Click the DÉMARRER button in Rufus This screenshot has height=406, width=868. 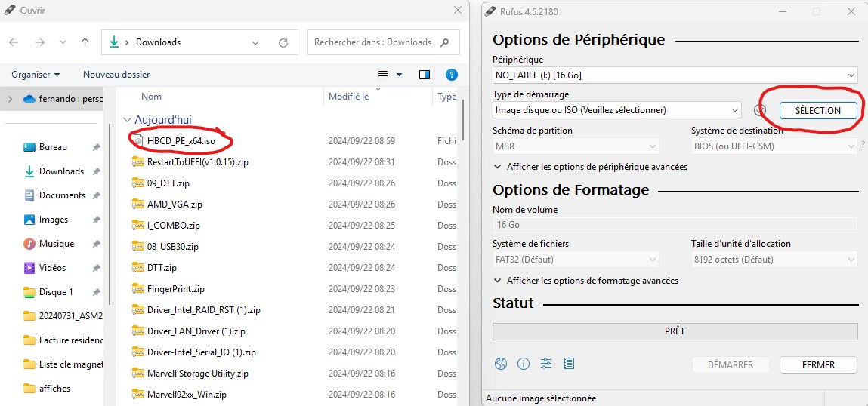731,365
